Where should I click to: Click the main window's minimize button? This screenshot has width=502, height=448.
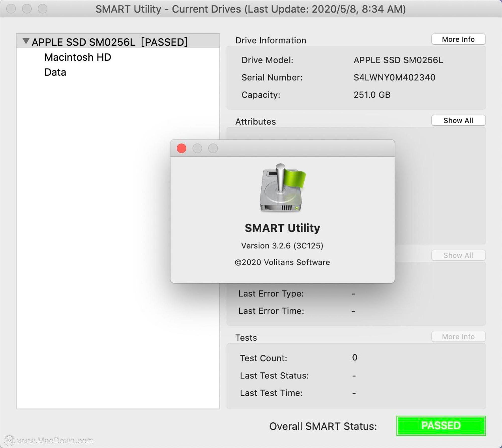coord(27,9)
